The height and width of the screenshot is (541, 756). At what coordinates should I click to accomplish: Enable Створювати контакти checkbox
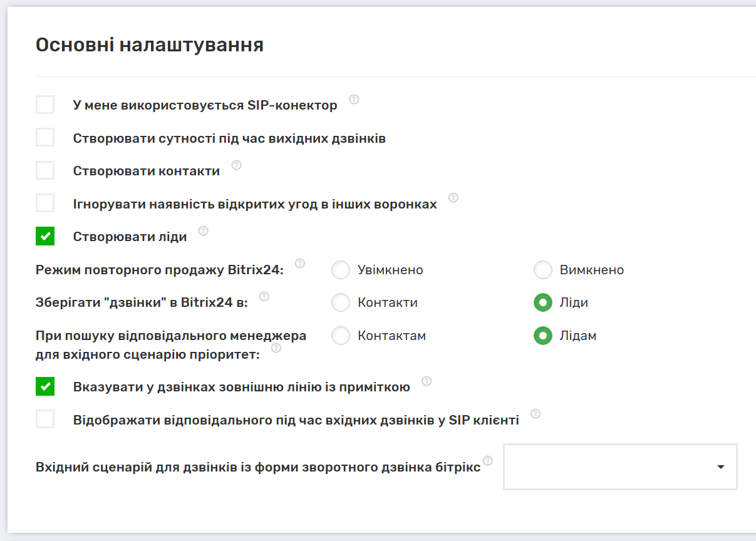[45, 170]
